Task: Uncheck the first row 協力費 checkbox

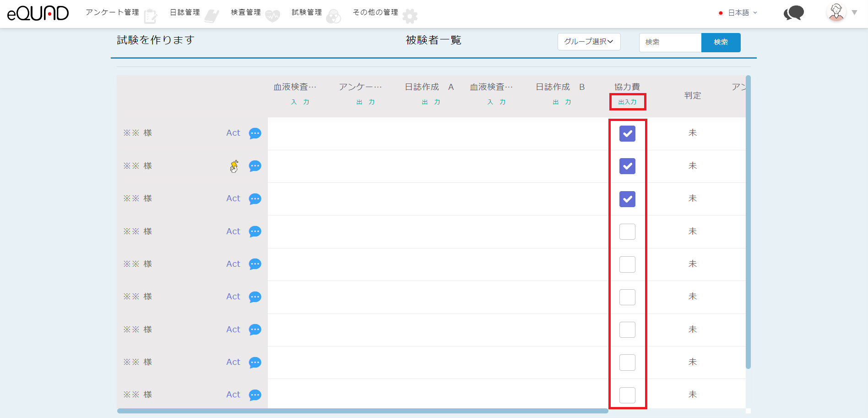Action: tap(627, 133)
